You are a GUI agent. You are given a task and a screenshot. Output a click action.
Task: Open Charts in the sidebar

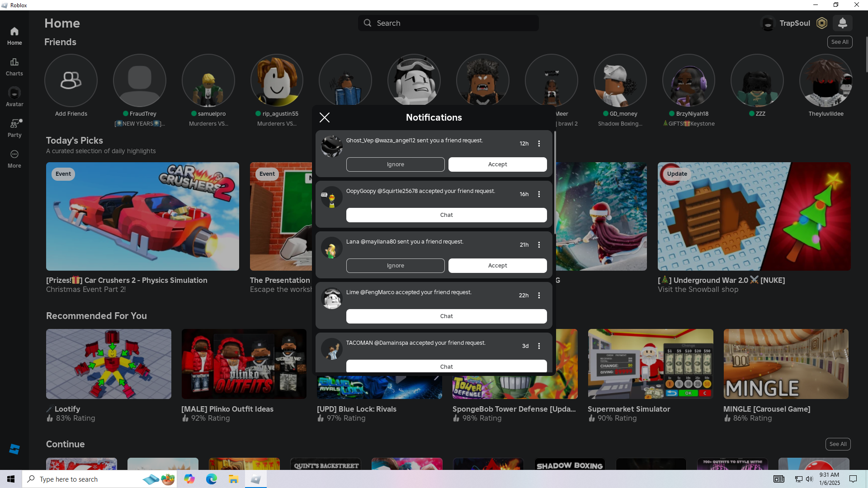coord(14,66)
